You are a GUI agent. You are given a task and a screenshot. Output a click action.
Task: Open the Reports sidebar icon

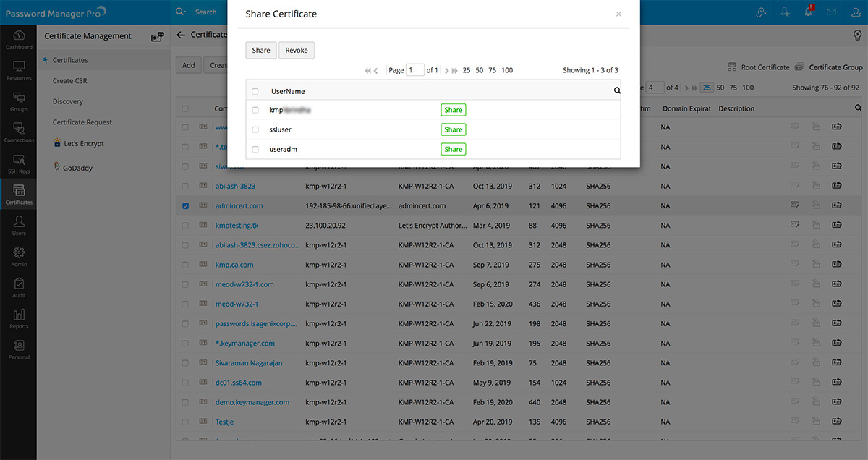click(x=19, y=318)
